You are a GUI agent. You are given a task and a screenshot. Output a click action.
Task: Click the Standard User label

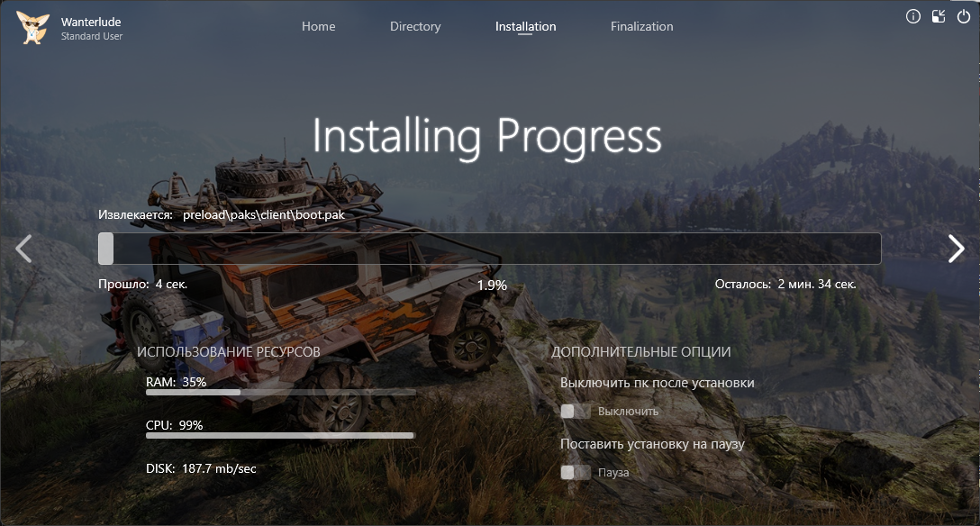click(x=91, y=36)
